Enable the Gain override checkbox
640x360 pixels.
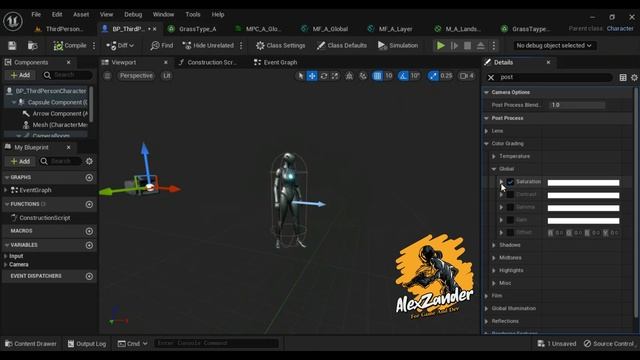click(510, 220)
